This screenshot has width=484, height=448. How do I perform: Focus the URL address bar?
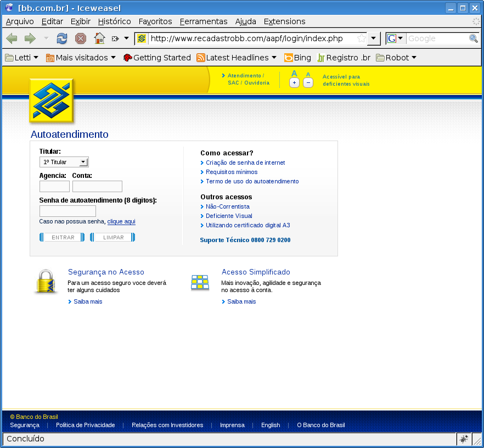[x=251, y=38]
